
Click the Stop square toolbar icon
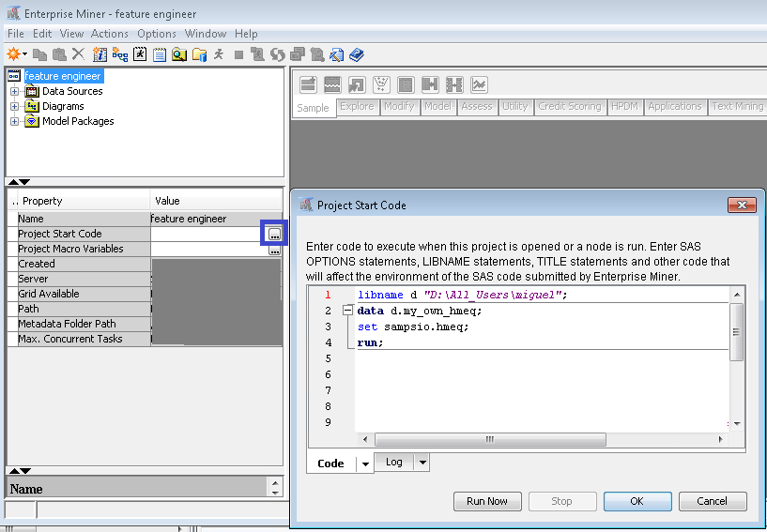pyautogui.click(x=238, y=54)
